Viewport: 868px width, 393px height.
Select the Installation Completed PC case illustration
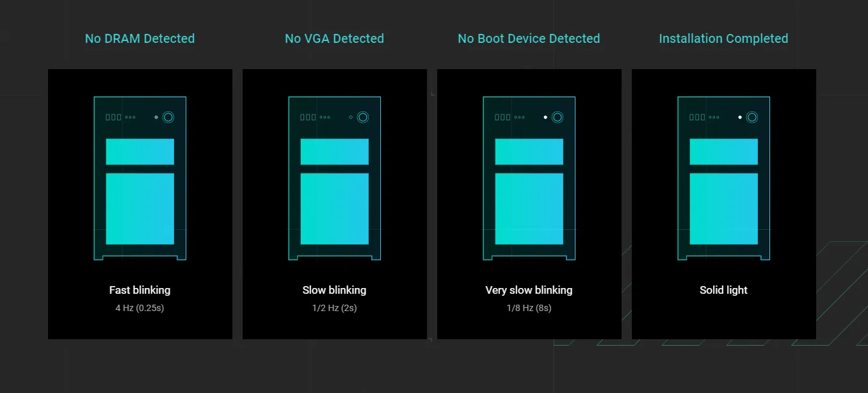[x=724, y=178]
